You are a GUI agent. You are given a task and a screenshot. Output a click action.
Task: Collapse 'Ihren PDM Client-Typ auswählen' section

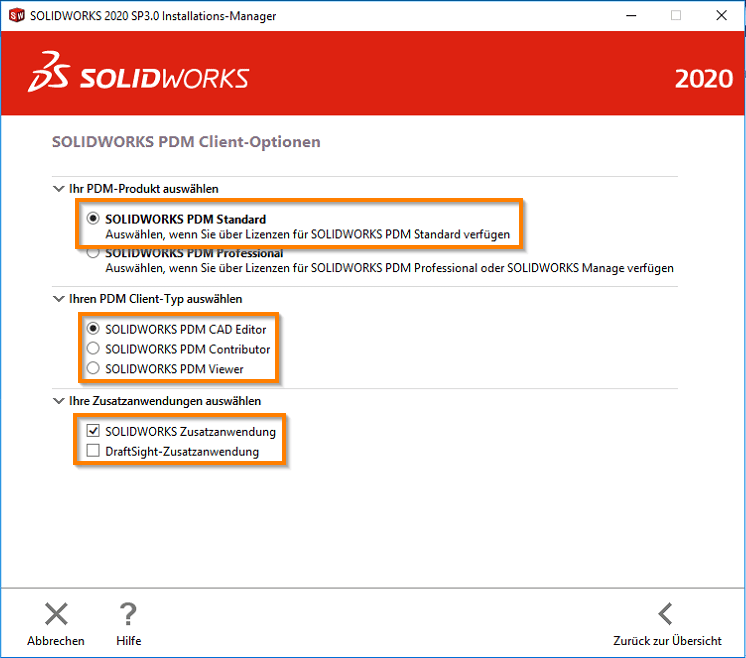59,299
